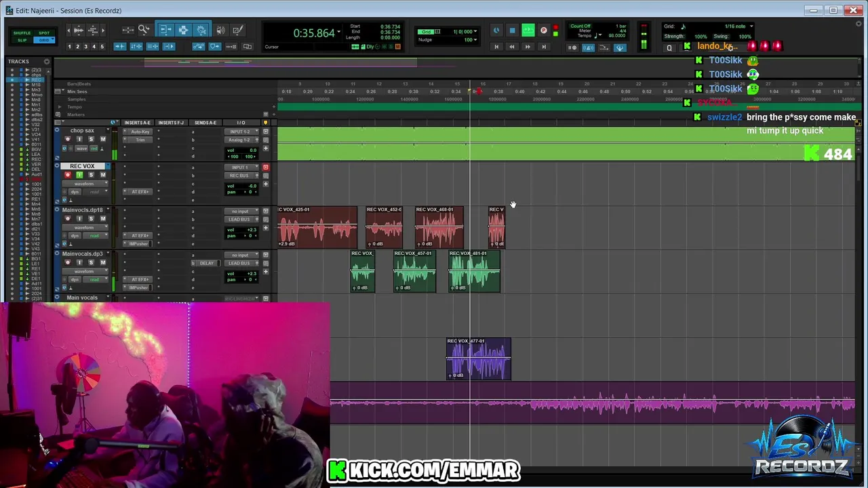Open chop sax track name dropdown
Viewport: 868px width, 488px height.
coord(108,129)
